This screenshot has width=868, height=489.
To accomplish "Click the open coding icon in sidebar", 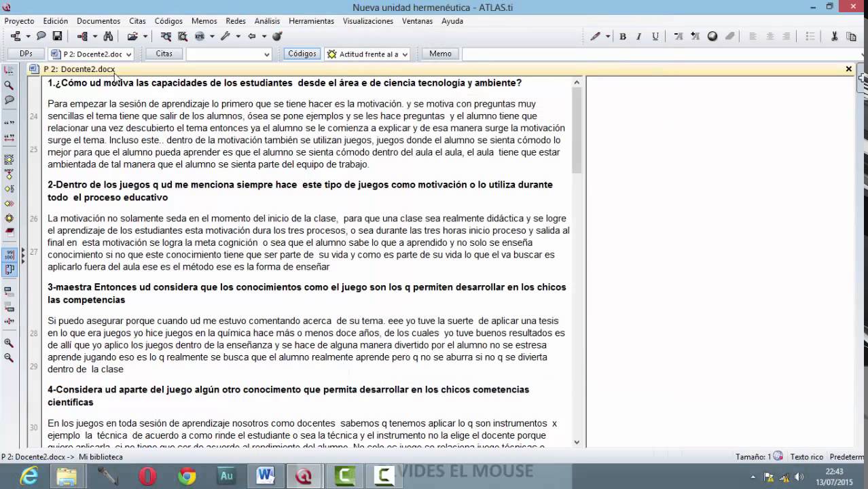I will pyautogui.click(x=9, y=160).
